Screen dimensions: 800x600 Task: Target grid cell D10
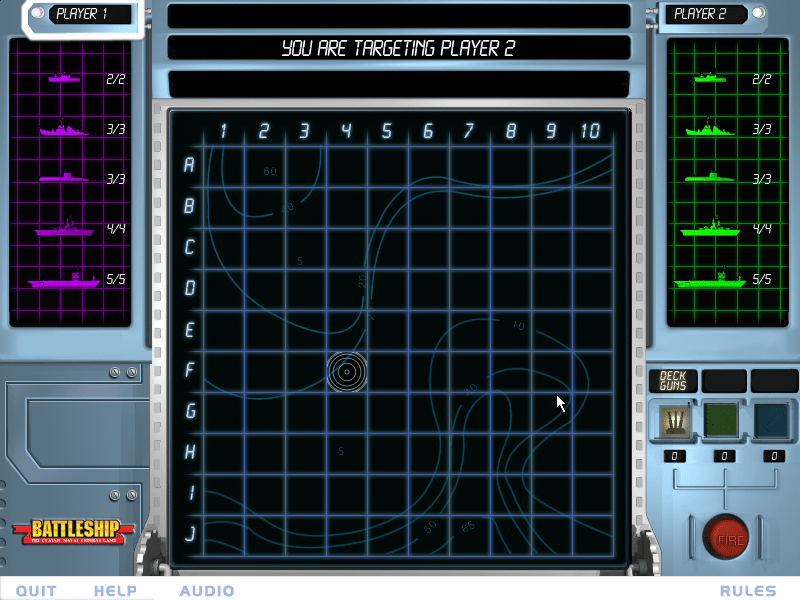pos(593,290)
